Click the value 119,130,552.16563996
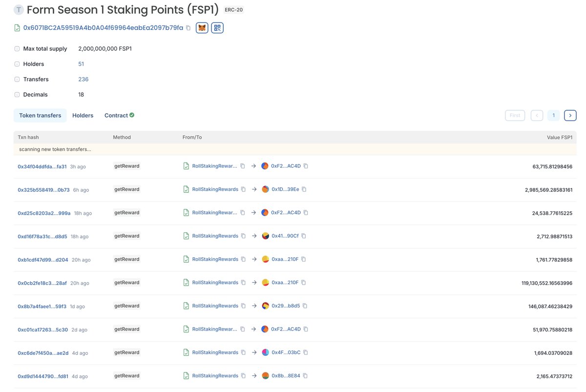586x392 pixels. point(547,283)
